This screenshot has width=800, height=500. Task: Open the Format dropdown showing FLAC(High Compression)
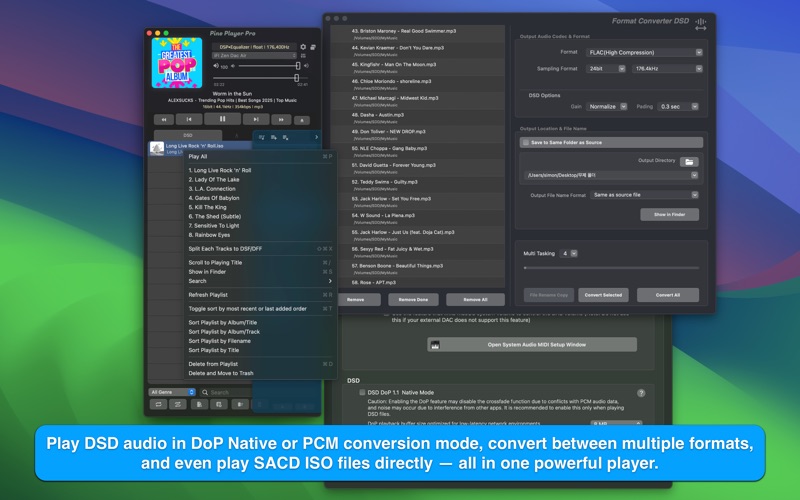[x=644, y=52]
